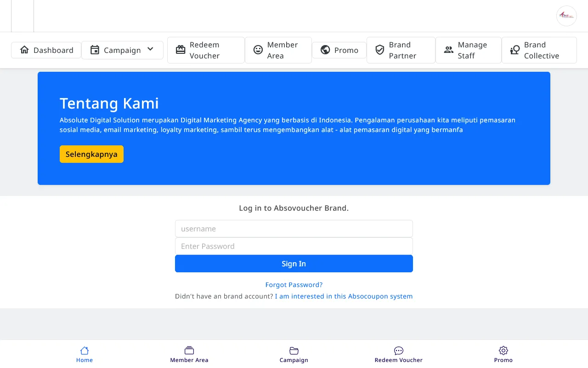Select the Home label in the bottom bar

tap(85, 360)
